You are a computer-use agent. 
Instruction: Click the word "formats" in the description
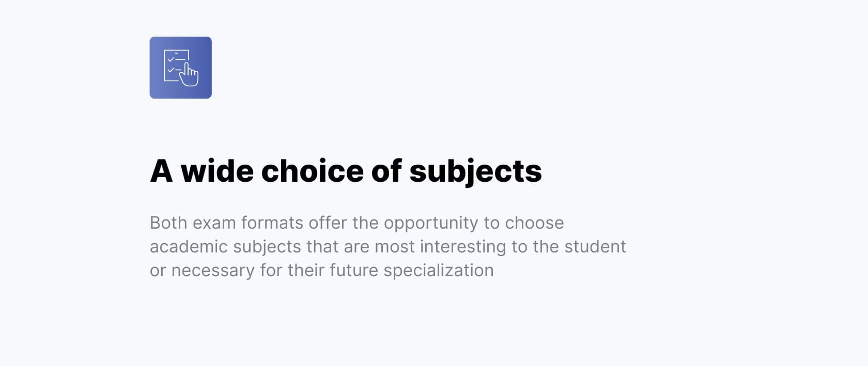click(x=272, y=223)
